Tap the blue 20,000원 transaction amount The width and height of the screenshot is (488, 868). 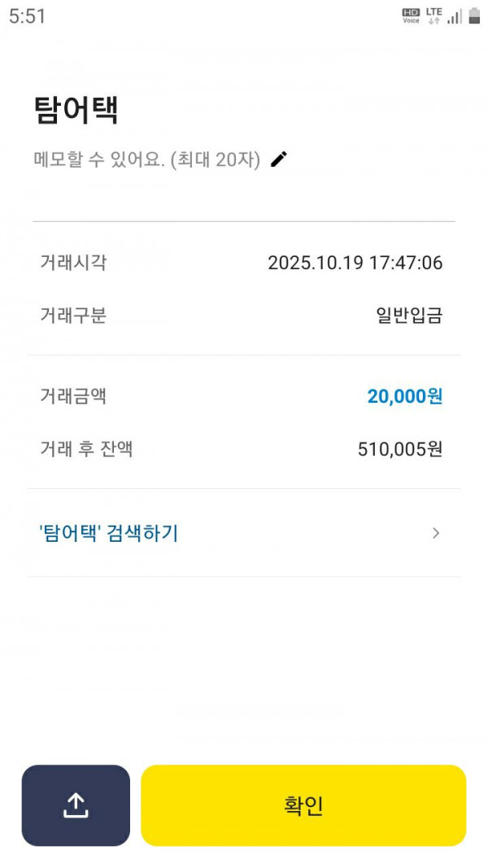(404, 397)
